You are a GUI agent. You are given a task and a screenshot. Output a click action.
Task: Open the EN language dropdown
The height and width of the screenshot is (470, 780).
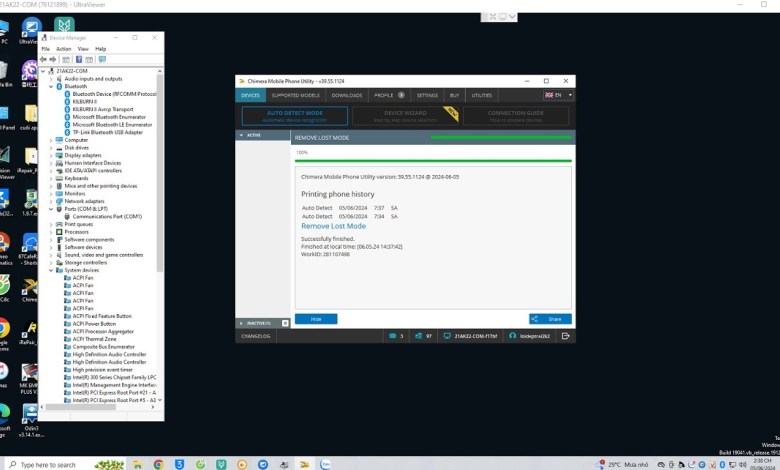558,95
